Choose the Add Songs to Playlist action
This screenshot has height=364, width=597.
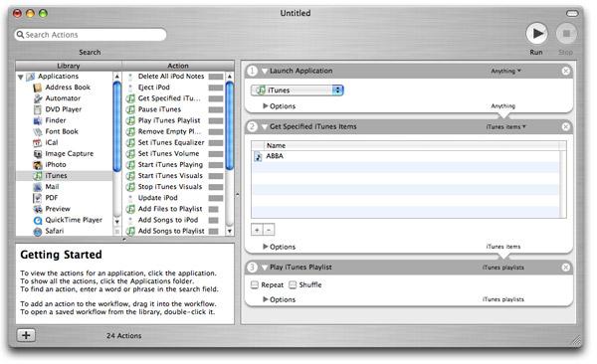tap(174, 231)
